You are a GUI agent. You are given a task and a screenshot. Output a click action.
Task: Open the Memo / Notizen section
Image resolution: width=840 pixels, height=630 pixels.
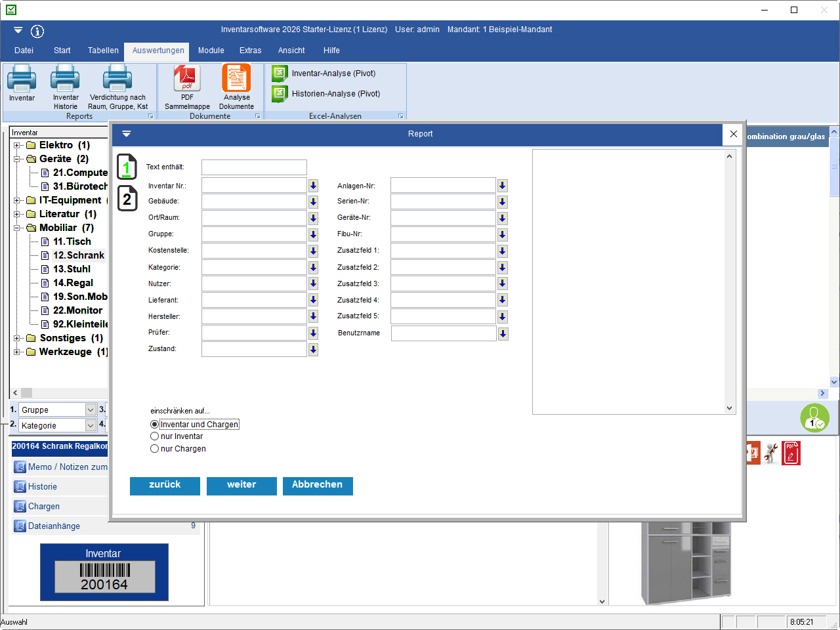point(60,467)
